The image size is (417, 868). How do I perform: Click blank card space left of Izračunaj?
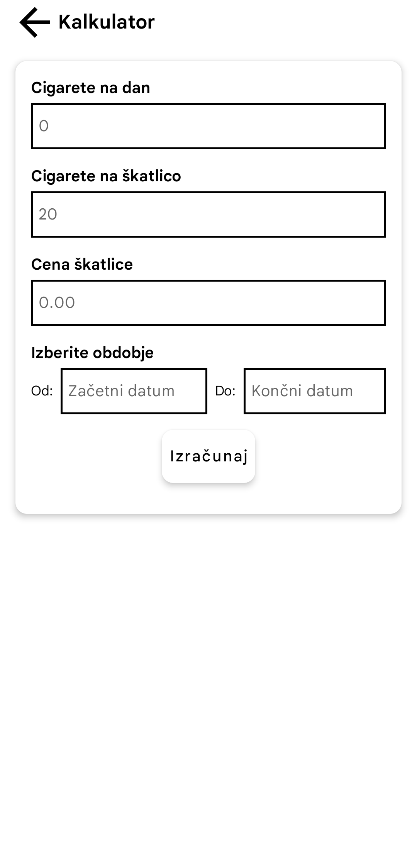89,457
